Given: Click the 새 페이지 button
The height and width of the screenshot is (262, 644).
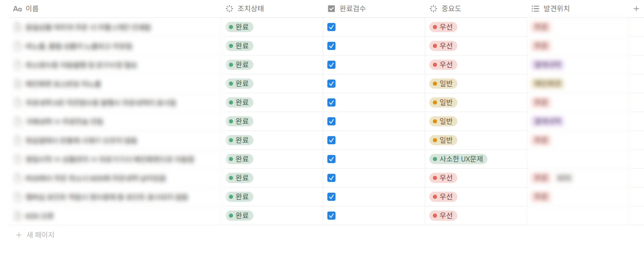Looking at the screenshot, I should (40, 235).
